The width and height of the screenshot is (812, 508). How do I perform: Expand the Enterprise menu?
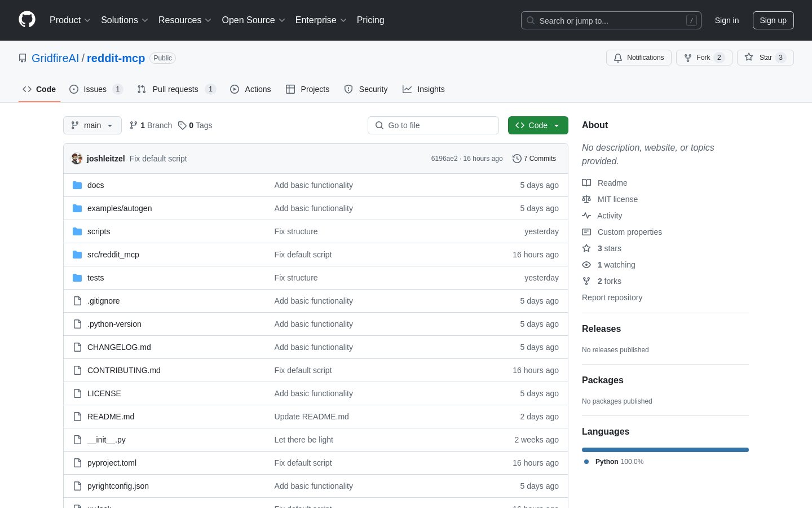pyautogui.click(x=321, y=20)
